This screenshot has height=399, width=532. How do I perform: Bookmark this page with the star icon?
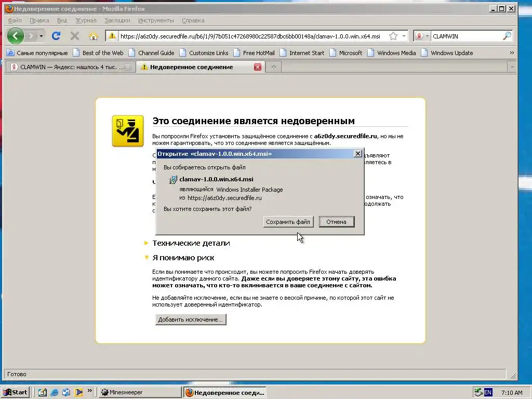pos(393,36)
